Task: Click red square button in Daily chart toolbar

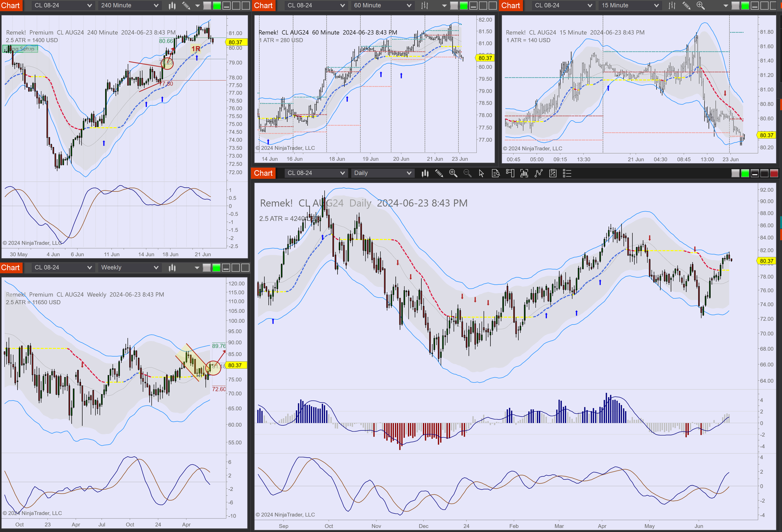Action: point(774,173)
